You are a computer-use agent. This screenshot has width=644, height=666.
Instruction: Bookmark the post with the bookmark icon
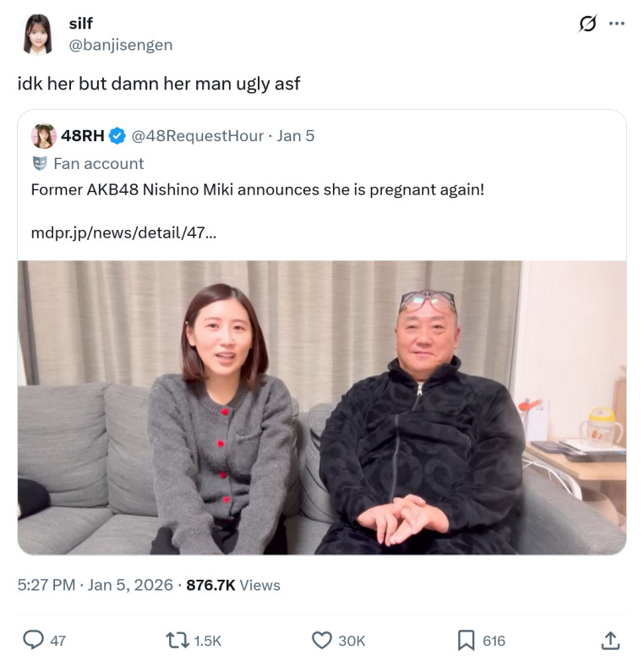pos(466,640)
